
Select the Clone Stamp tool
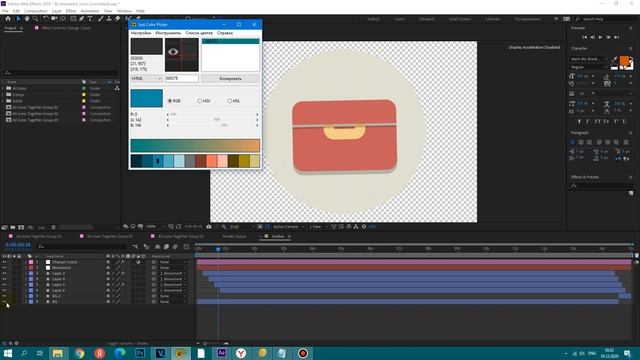click(109, 19)
